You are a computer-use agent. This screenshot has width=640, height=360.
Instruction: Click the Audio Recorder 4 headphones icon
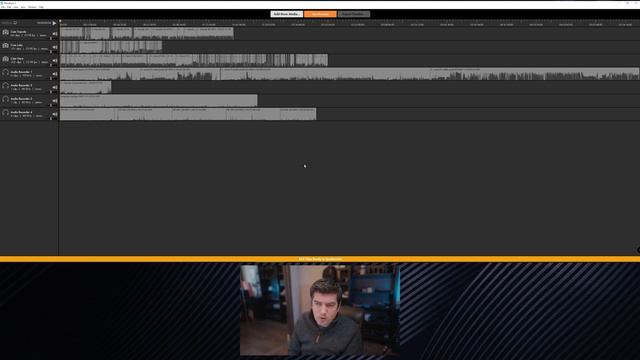[x=5, y=113]
